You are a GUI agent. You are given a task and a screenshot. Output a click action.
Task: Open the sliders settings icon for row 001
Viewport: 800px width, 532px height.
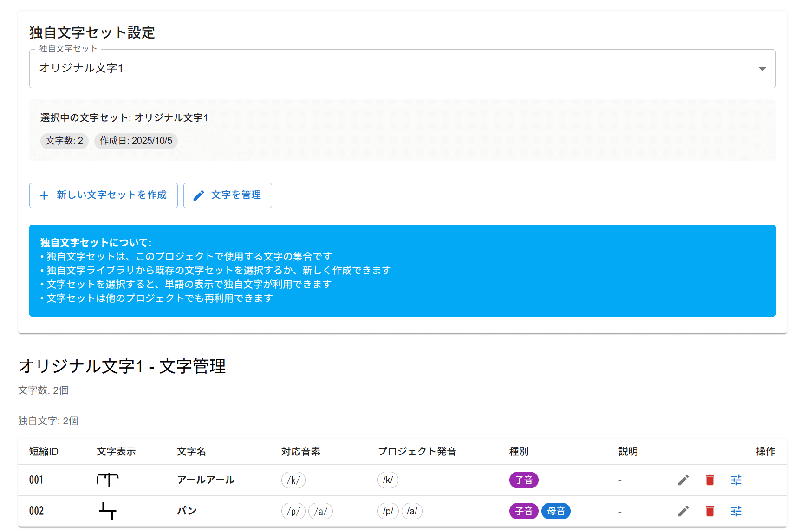[x=736, y=480]
